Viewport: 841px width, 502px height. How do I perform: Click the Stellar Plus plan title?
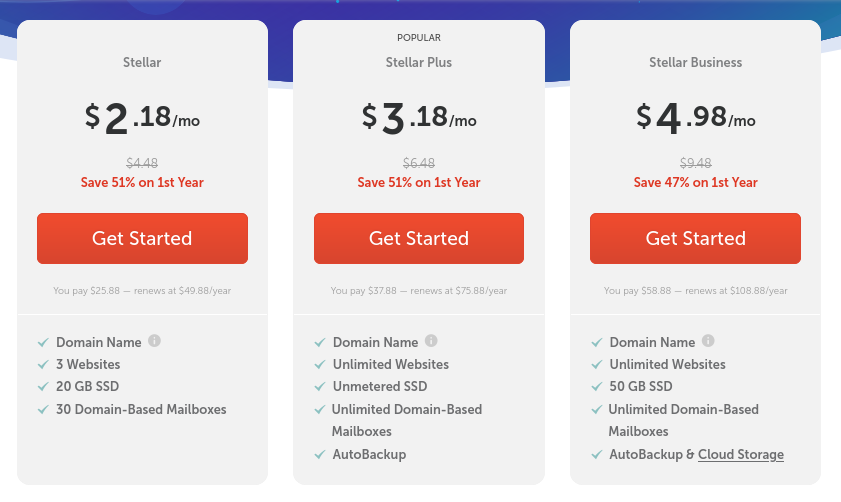pyautogui.click(x=419, y=62)
